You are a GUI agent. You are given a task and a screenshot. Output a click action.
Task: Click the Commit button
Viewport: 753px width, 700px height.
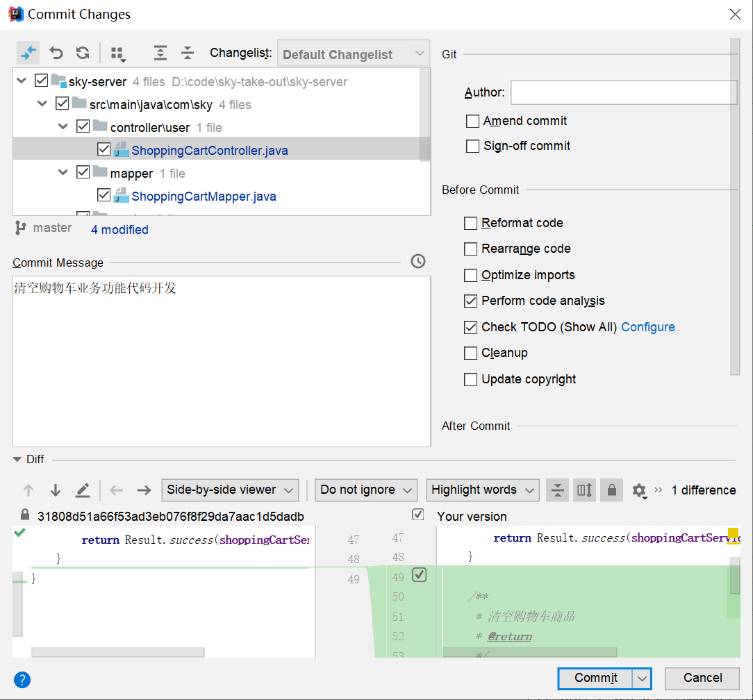coord(595,678)
